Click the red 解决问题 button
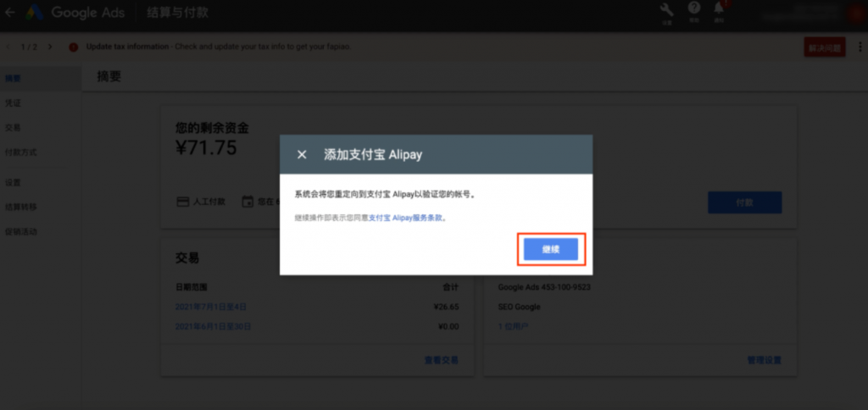Viewport: 868px width, 410px height. [x=824, y=47]
